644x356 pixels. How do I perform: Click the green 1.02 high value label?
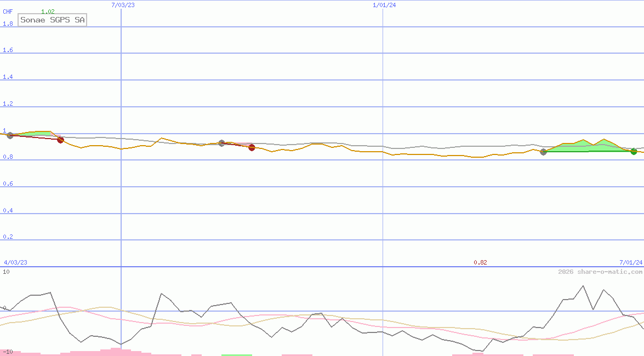tap(48, 12)
